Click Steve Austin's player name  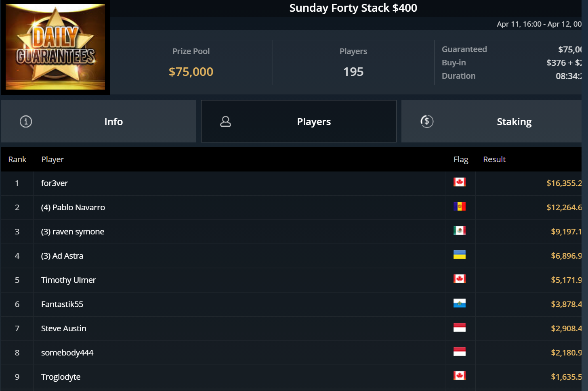(64, 328)
